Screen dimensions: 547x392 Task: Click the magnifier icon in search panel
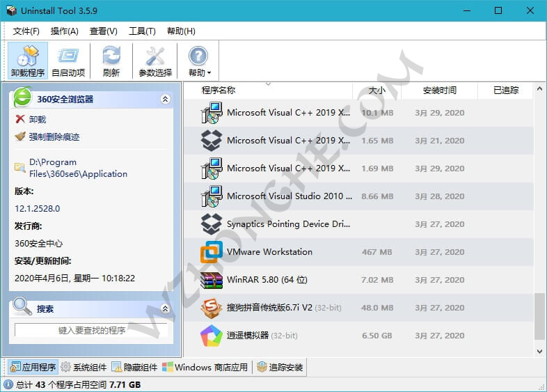coord(22,306)
